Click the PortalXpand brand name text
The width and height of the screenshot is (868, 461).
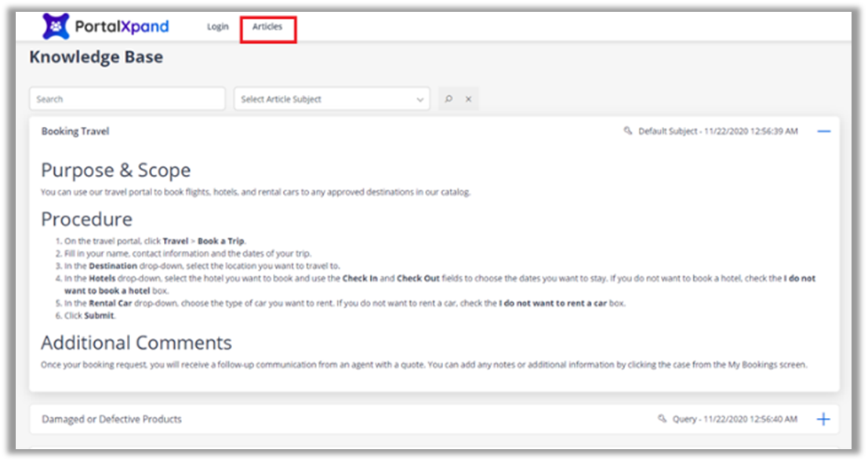tap(122, 27)
